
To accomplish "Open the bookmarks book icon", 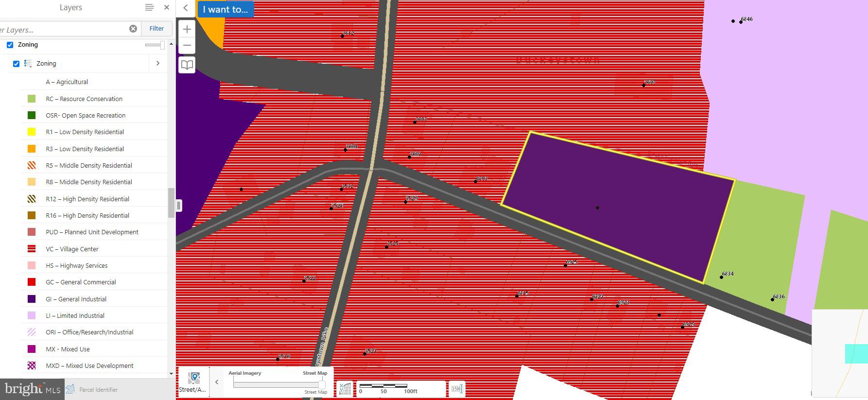I will [x=187, y=65].
